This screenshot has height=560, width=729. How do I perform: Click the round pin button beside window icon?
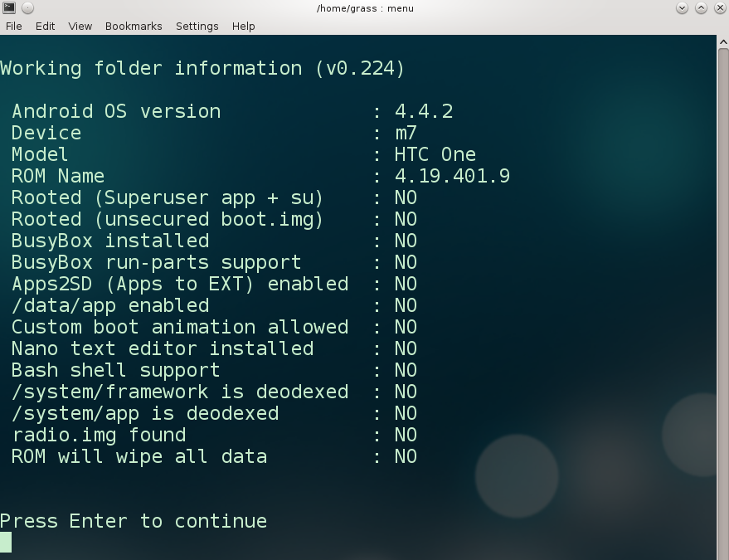tap(27, 8)
